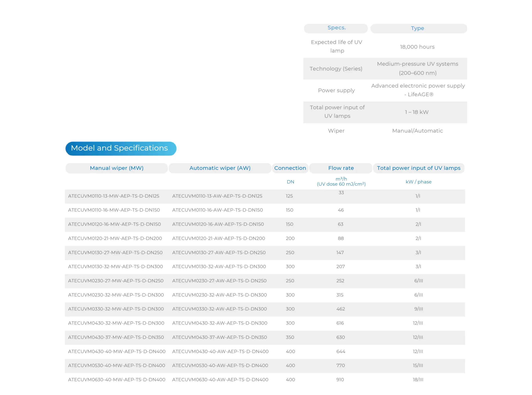Select model ATECUVM0110-16-AW-AEP-TS-D-DN150
The height and width of the screenshot is (395, 532).
click(x=217, y=210)
